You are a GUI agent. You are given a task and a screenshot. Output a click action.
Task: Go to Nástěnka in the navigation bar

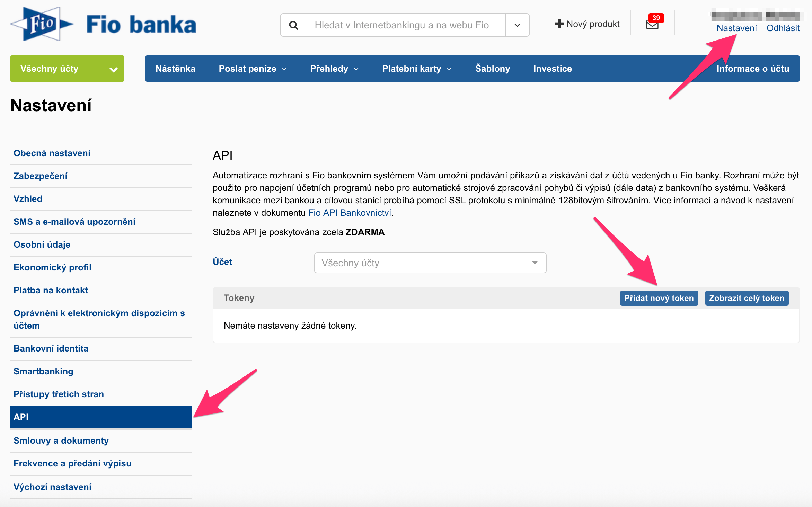click(176, 69)
